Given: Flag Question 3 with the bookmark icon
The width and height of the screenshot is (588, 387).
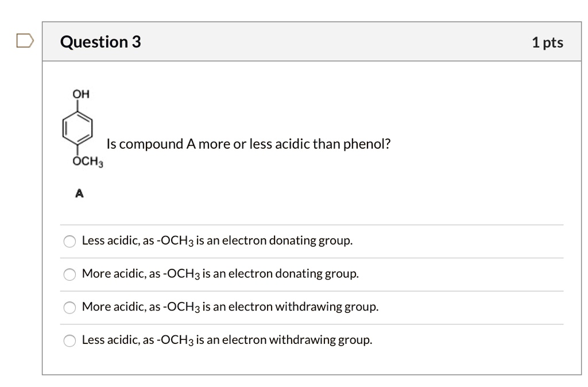Looking at the screenshot, I should [25, 41].
